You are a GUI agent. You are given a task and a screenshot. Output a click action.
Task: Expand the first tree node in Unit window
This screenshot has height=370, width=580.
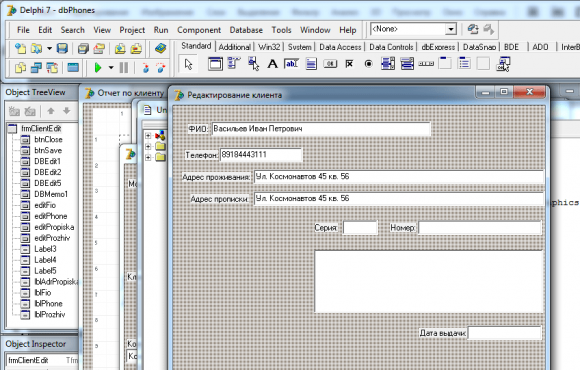[x=148, y=135]
